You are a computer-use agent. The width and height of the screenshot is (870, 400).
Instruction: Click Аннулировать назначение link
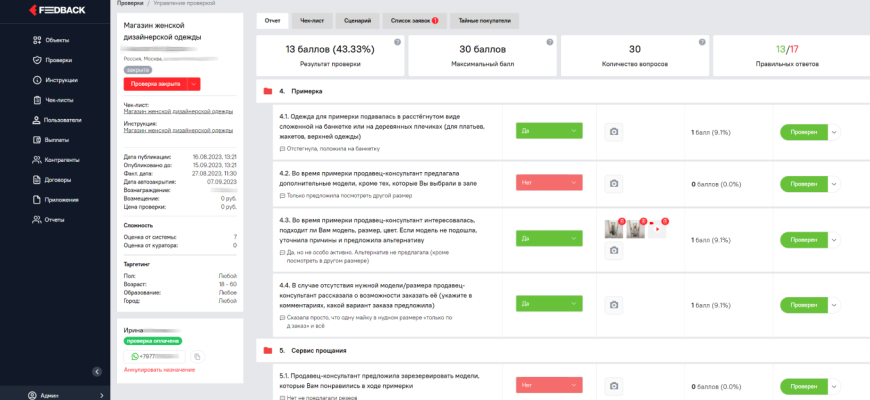(158, 371)
